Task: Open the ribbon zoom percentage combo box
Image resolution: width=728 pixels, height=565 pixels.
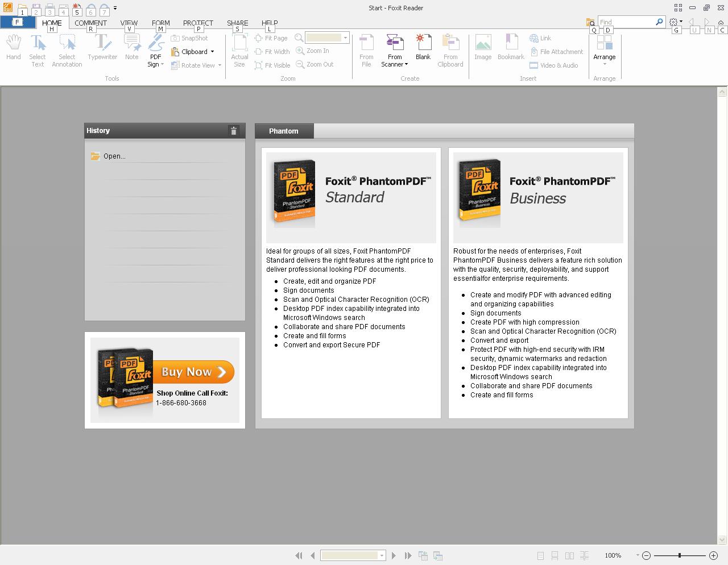Action: pos(345,38)
